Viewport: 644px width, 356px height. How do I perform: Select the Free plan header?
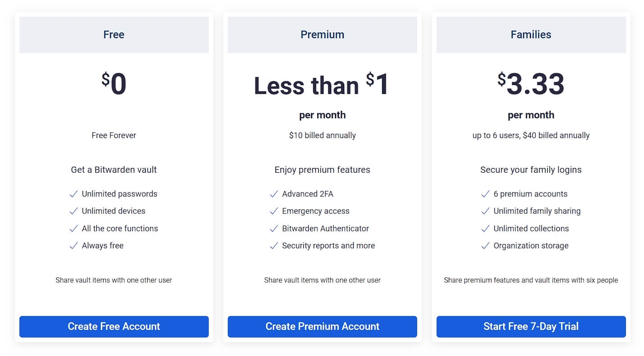click(x=114, y=35)
